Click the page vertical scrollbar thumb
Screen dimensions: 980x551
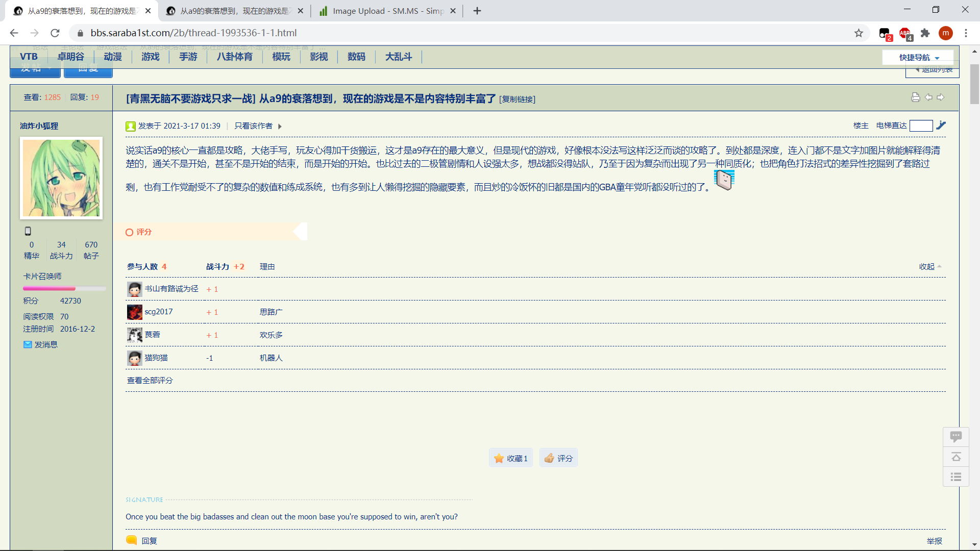(x=974, y=84)
